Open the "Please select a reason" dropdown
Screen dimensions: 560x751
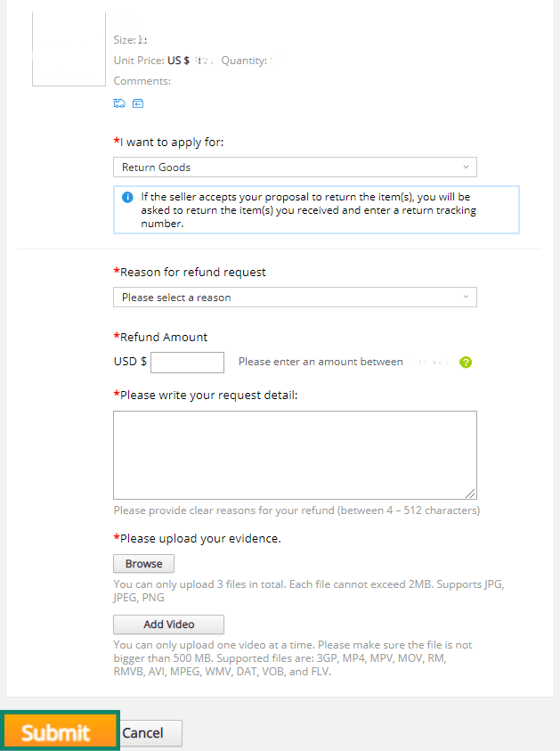click(294, 297)
